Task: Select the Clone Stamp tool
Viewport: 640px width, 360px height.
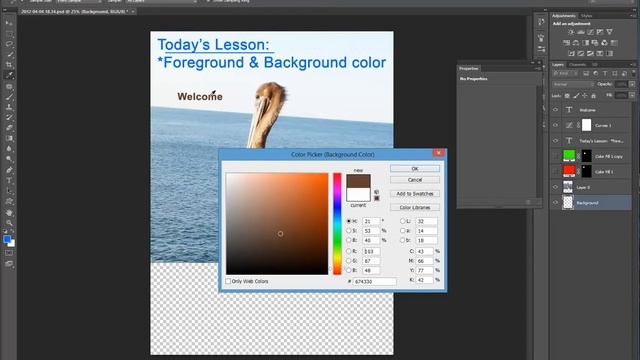Action: pos(9,107)
